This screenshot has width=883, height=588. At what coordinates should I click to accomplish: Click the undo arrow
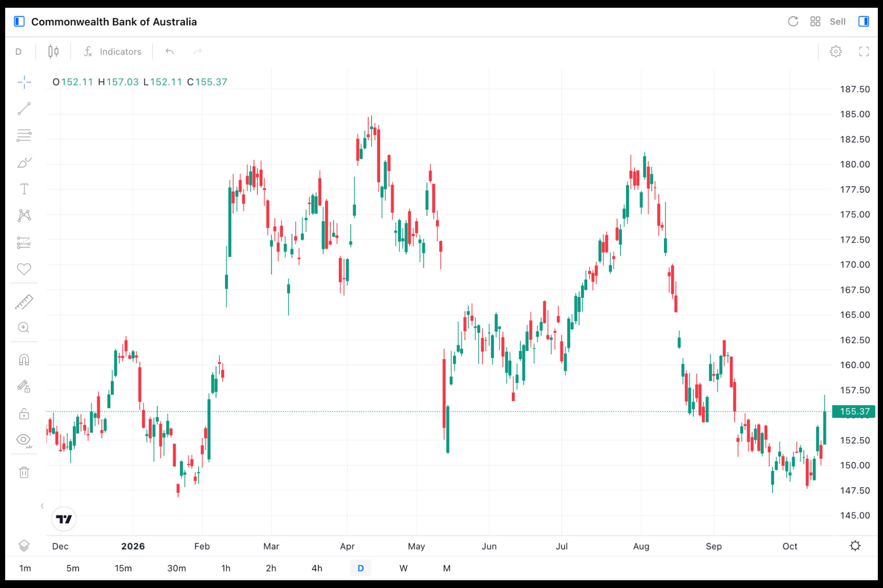coord(170,52)
